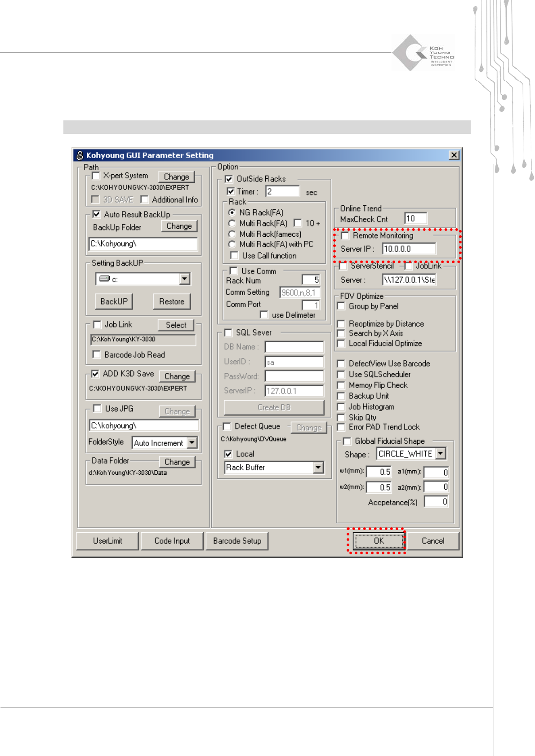Viewport: 535px width, 756px height.
Task: Enable use Delimeter checkbox
Action: [264, 315]
